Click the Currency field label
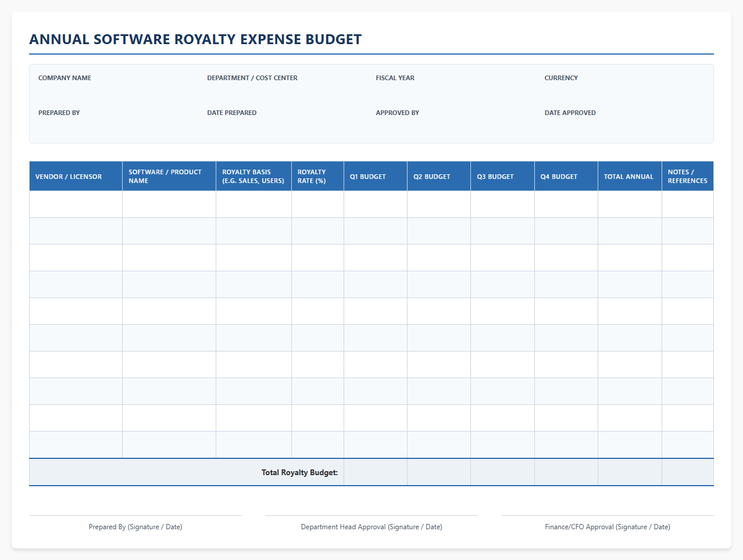 click(x=561, y=78)
